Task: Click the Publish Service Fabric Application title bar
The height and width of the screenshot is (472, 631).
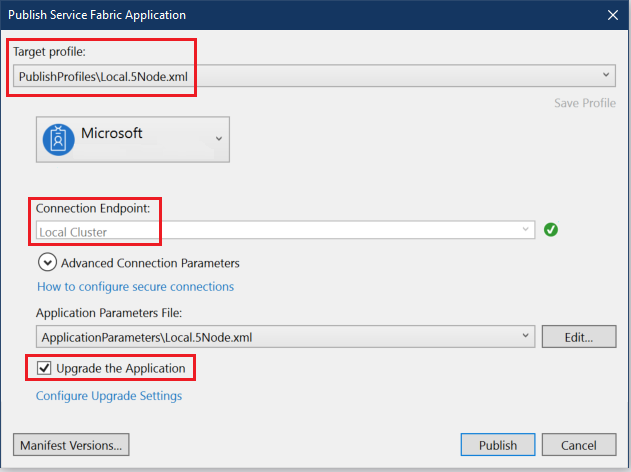Action: (300, 15)
